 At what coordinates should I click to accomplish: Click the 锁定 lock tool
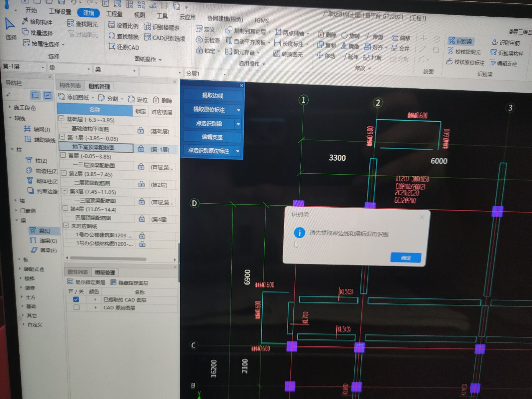[206, 51]
